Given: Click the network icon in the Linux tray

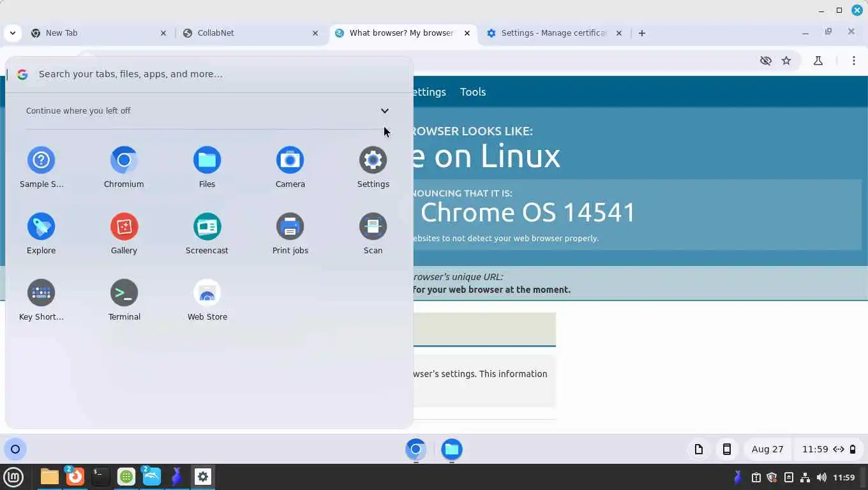Looking at the screenshot, I should 805,477.
